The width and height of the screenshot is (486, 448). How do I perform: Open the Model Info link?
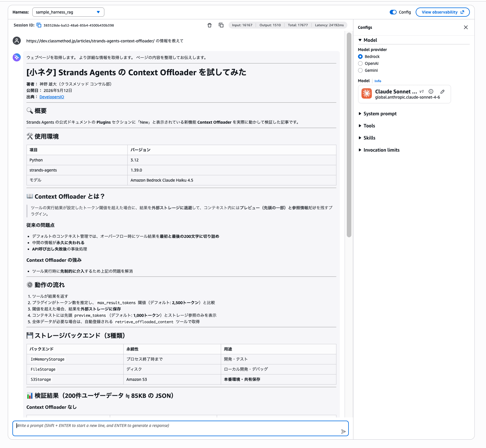coord(378,81)
